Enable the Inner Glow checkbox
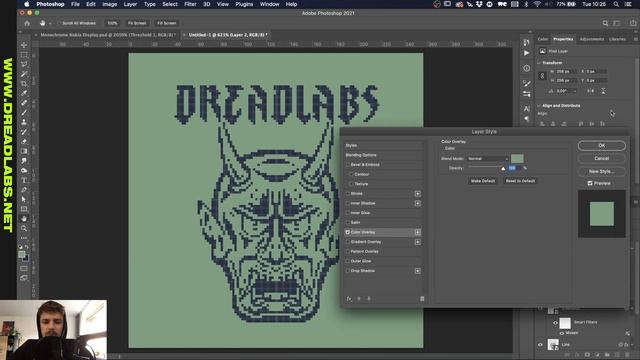This screenshot has height=360, width=640. [x=348, y=213]
